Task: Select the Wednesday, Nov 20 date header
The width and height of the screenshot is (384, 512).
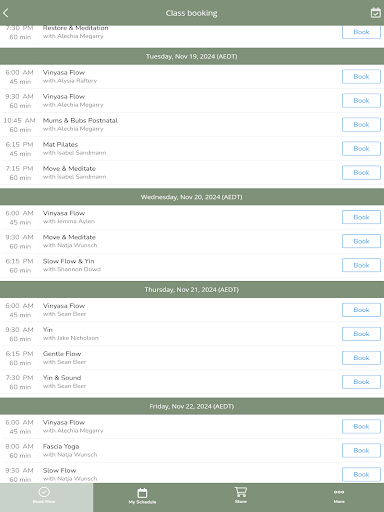Action: click(192, 197)
